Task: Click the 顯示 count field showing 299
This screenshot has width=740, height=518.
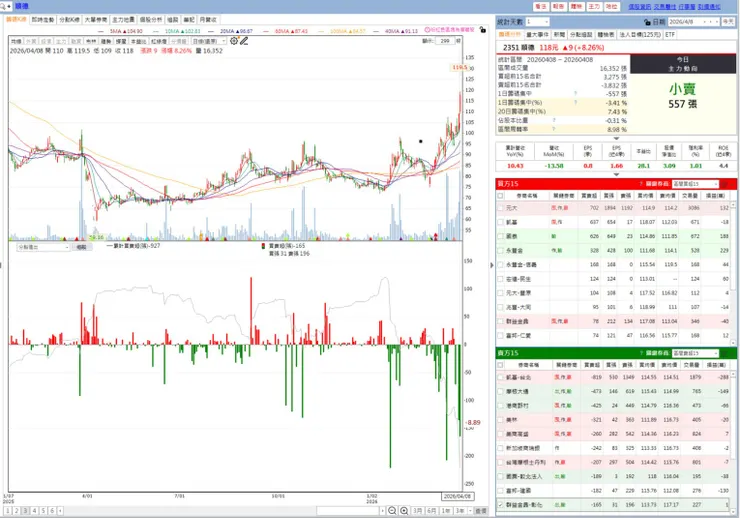Action: coord(445,41)
